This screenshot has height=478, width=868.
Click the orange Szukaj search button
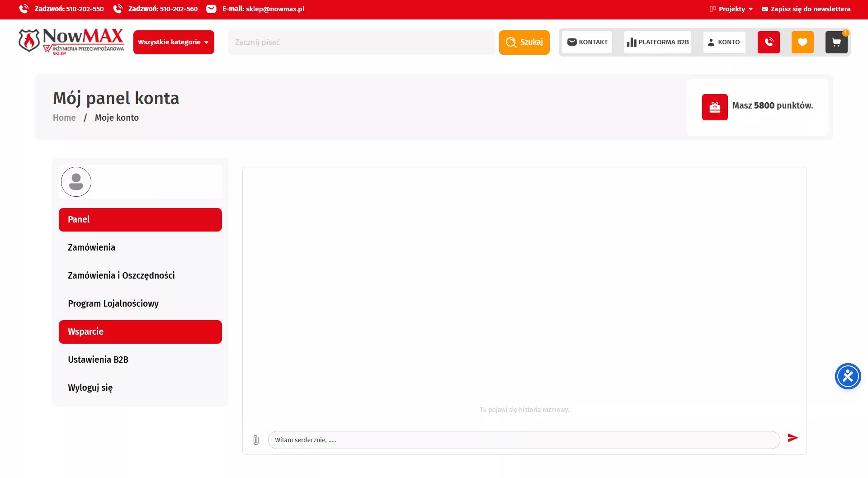tap(524, 42)
